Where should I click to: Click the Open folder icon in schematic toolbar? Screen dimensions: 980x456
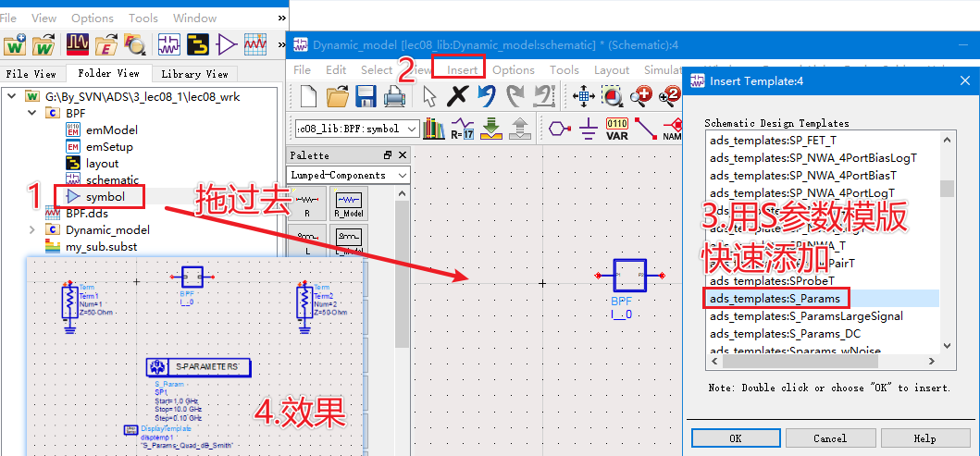point(338,95)
